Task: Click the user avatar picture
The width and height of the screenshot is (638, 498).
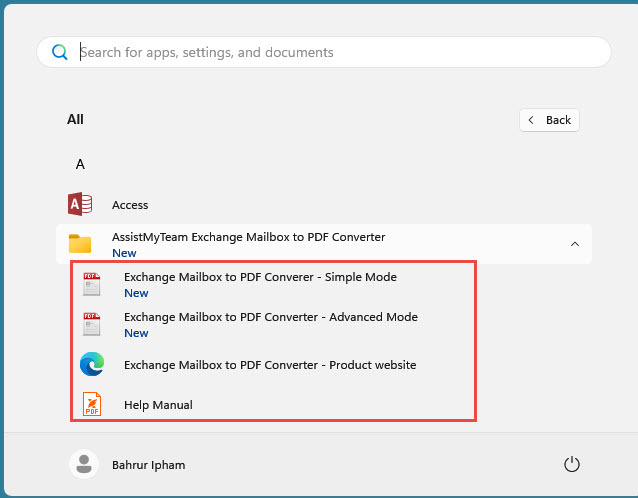Action: pos(84,464)
